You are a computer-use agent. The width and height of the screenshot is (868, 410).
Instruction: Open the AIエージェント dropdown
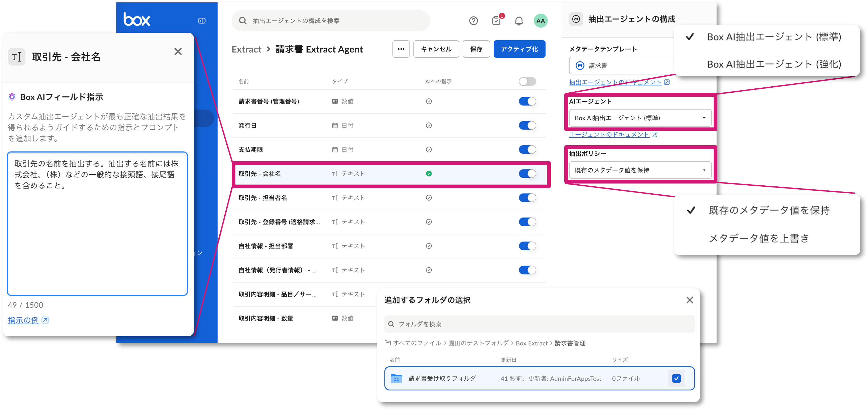coord(640,118)
